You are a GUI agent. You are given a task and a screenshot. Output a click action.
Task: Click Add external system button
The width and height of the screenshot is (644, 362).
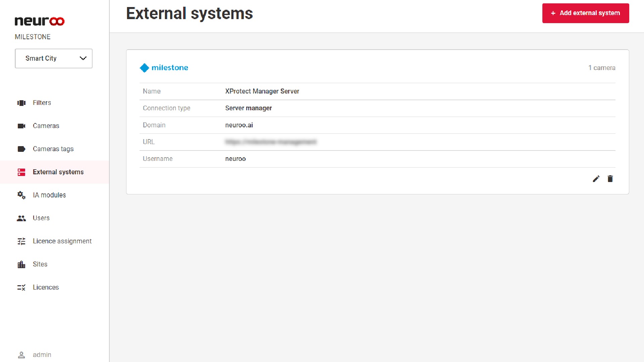coord(586,13)
